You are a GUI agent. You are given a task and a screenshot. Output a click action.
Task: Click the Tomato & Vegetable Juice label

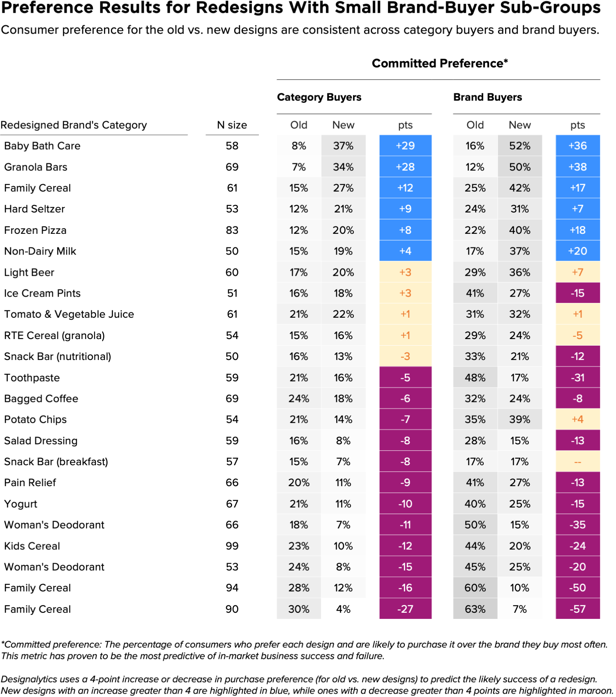coord(69,314)
